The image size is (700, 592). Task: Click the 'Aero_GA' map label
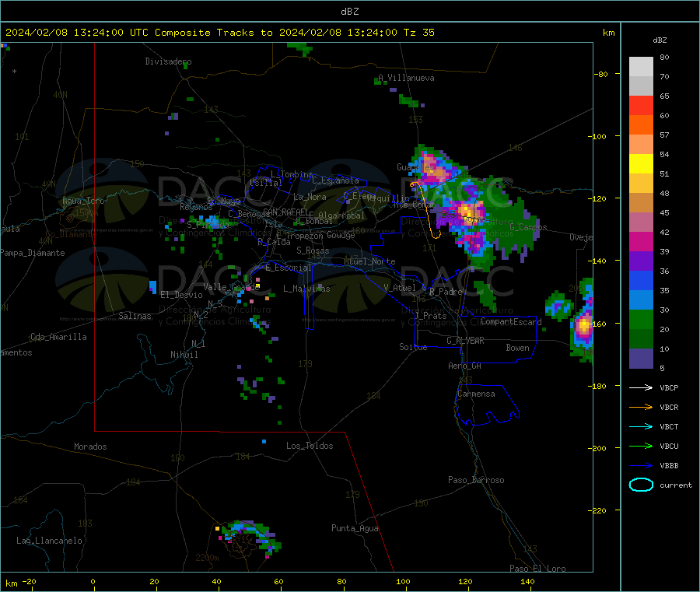click(464, 366)
